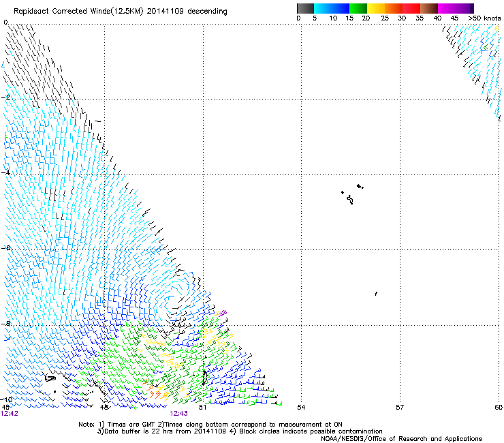Click the latitude label '-10'

coord(6,399)
